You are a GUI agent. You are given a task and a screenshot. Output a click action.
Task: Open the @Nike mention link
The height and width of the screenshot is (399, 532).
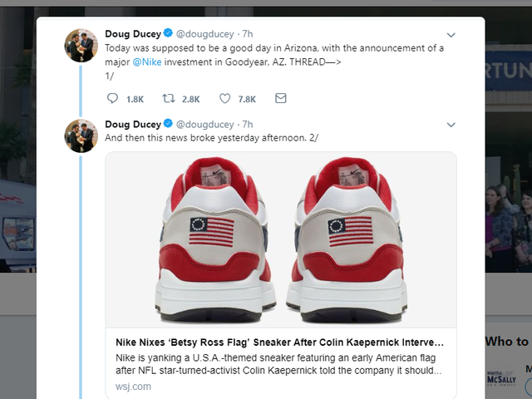point(147,62)
